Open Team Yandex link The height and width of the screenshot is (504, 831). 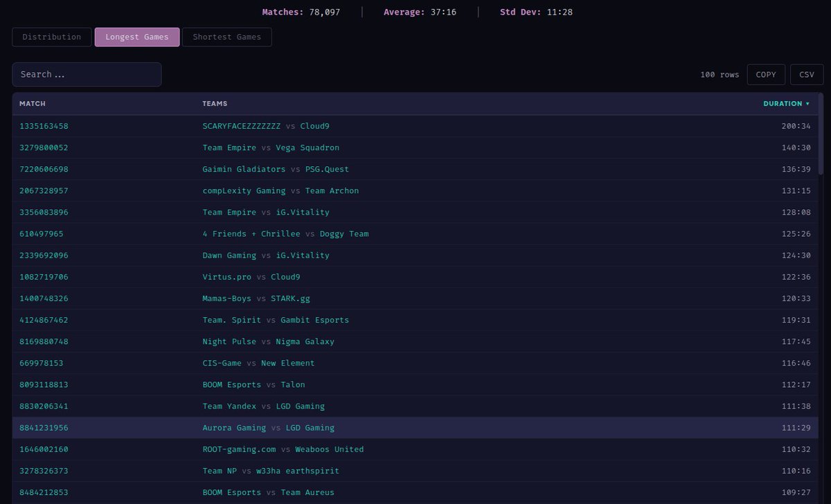pos(229,406)
